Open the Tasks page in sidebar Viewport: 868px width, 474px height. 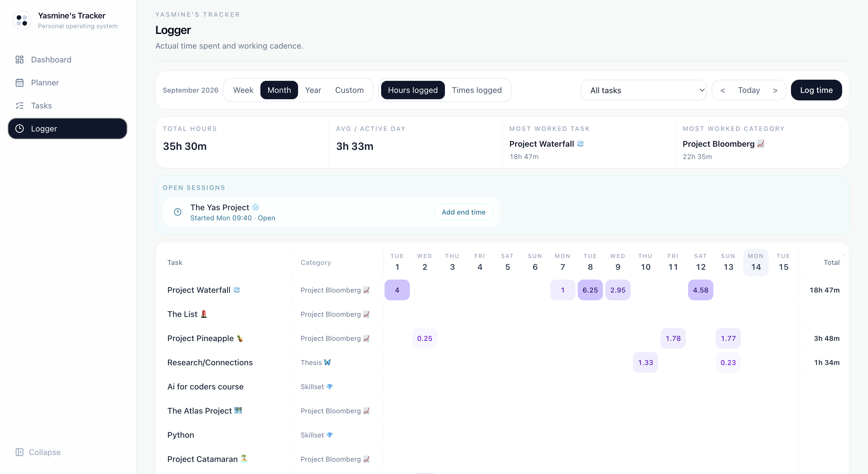(x=67, y=106)
